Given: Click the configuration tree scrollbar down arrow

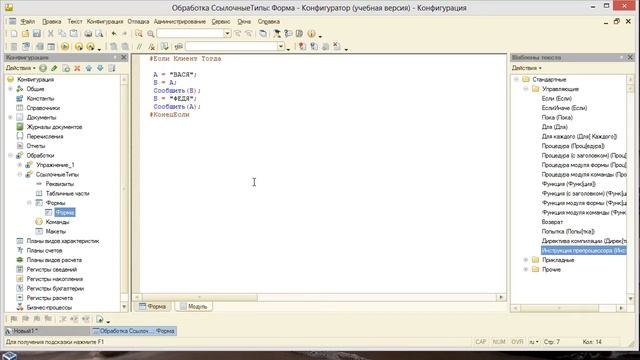Looking at the screenshot, I should 124,307.
